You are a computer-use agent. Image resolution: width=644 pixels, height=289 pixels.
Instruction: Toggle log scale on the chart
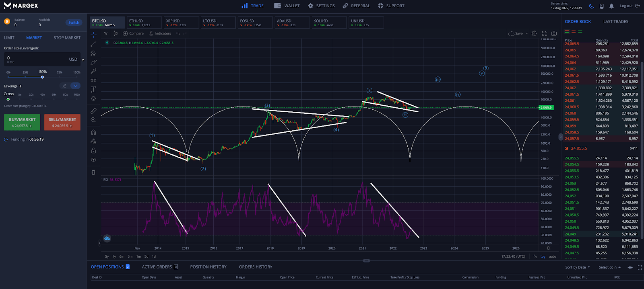(x=543, y=256)
